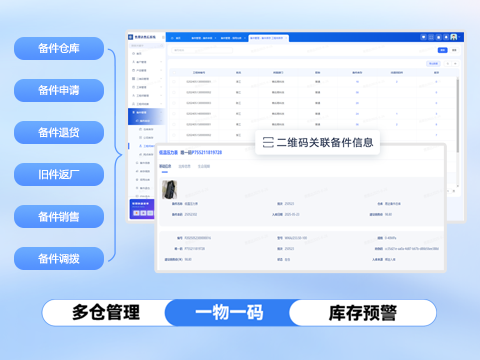Click the light blue export button above the table

(x=433, y=63)
